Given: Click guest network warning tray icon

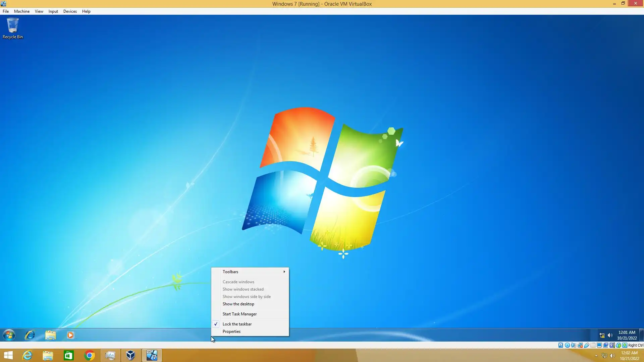Looking at the screenshot, I should (x=602, y=335).
